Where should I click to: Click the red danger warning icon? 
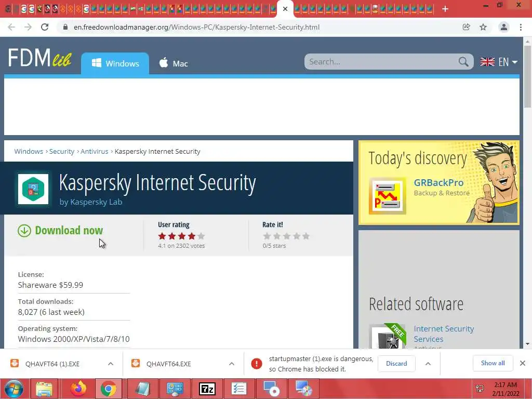[257, 364]
